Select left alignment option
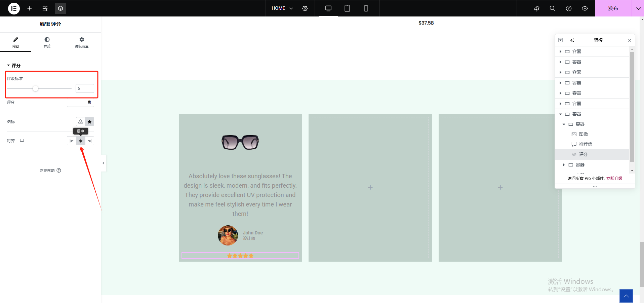644x303 pixels. [72, 141]
